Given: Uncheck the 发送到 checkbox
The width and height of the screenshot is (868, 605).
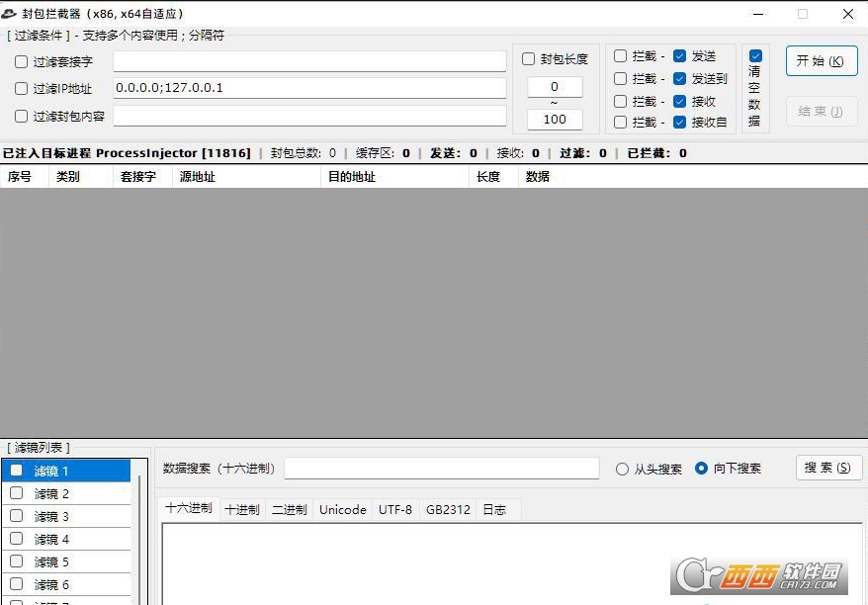Looking at the screenshot, I should point(680,79).
